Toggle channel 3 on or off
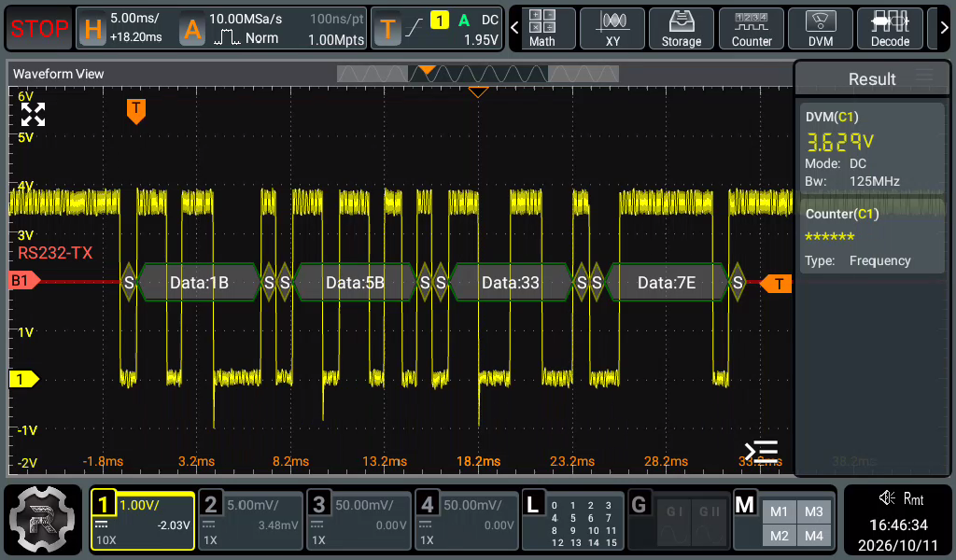 click(358, 521)
